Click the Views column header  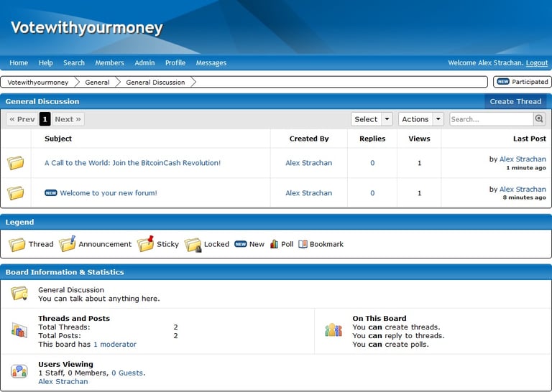(419, 139)
